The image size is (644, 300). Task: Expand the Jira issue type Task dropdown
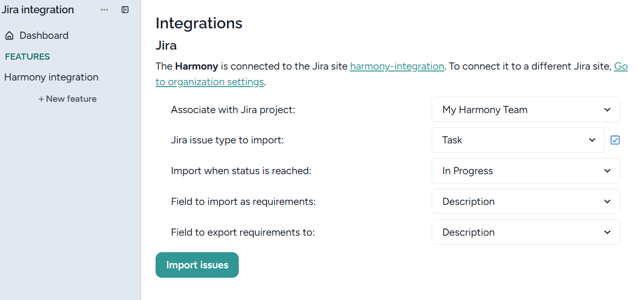click(x=518, y=140)
